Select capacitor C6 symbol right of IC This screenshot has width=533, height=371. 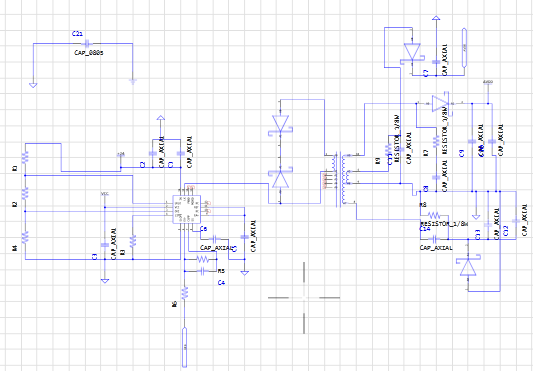[215, 239]
